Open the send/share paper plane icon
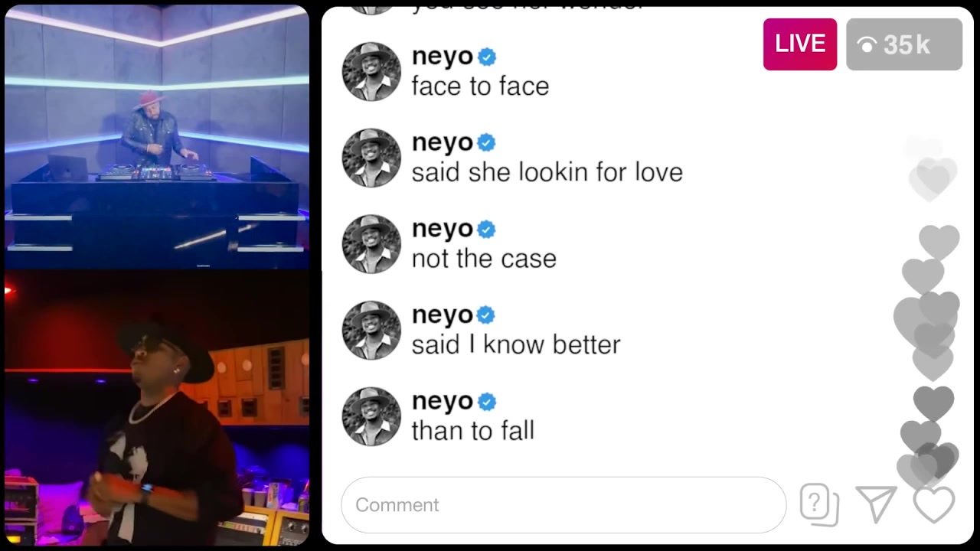Screen dimensions: 980x551 coord(877,504)
